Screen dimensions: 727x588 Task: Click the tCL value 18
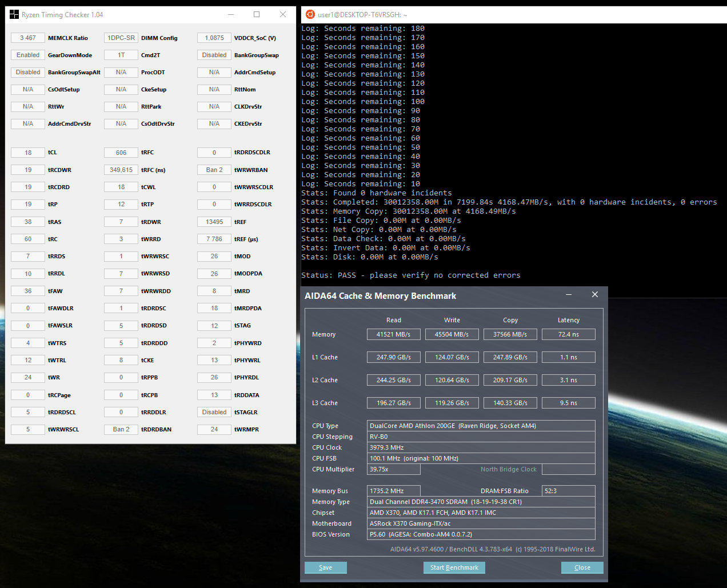click(28, 153)
